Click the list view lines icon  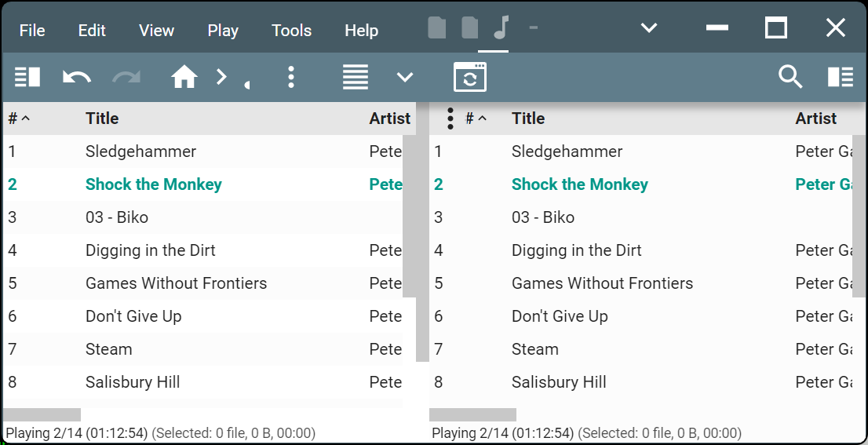tap(356, 77)
